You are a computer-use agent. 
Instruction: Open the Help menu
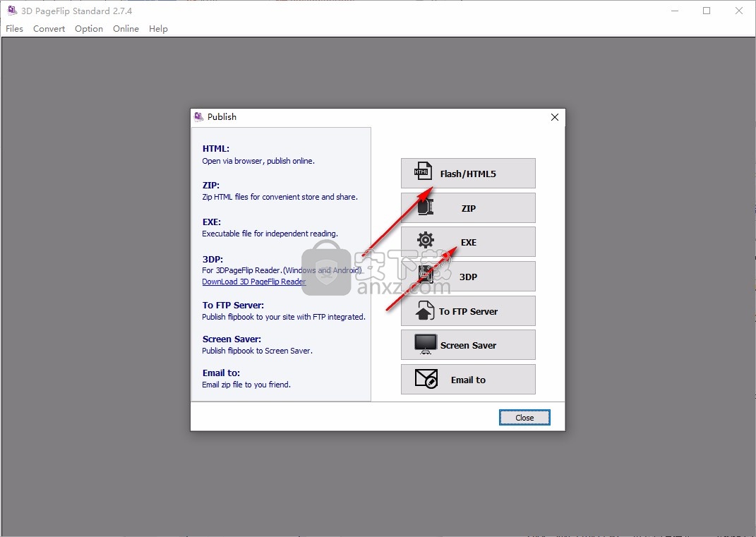point(158,28)
